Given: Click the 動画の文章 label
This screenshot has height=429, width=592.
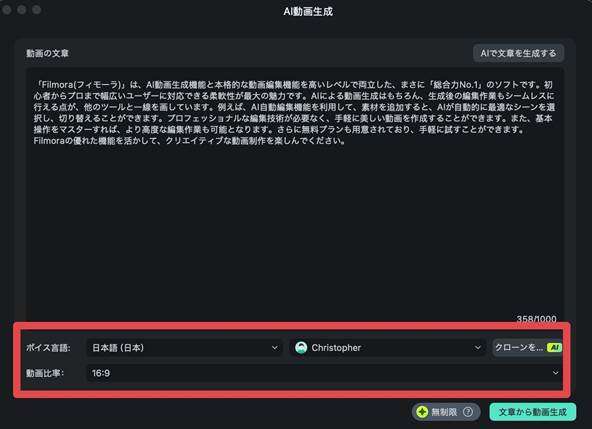Looking at the screenshot, I should [x=48, y=53].
